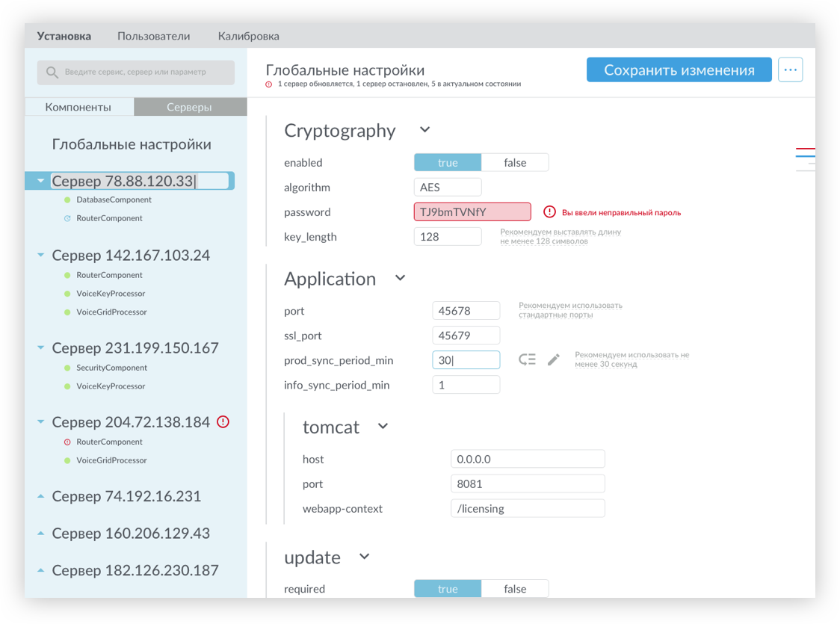840x624 pixels.
Task: Click the editable server name field 78.88.120.33
Action: pyautogui.click(x=140, y=181)
